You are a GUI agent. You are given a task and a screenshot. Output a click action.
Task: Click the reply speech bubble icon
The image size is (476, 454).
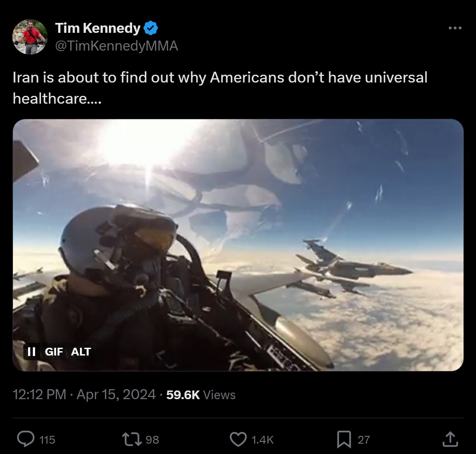tap(26, 439)
